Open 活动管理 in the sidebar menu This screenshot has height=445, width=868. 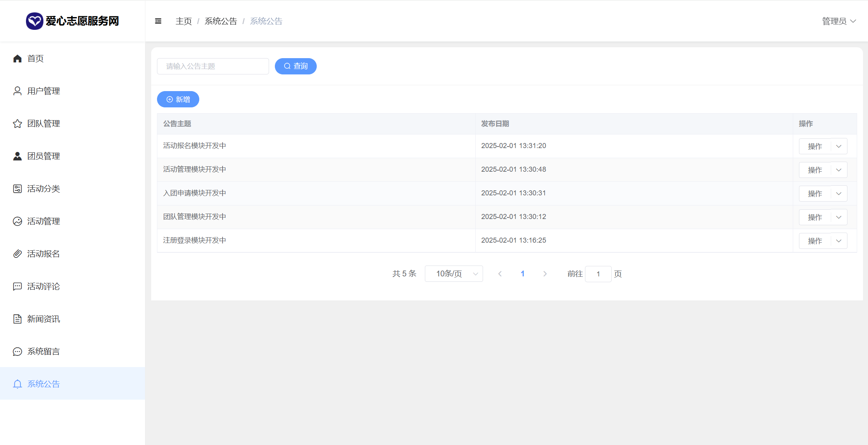[43, 221]
